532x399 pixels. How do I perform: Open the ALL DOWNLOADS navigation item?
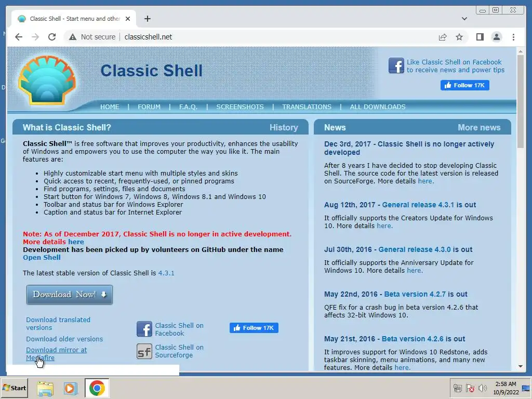378,107
